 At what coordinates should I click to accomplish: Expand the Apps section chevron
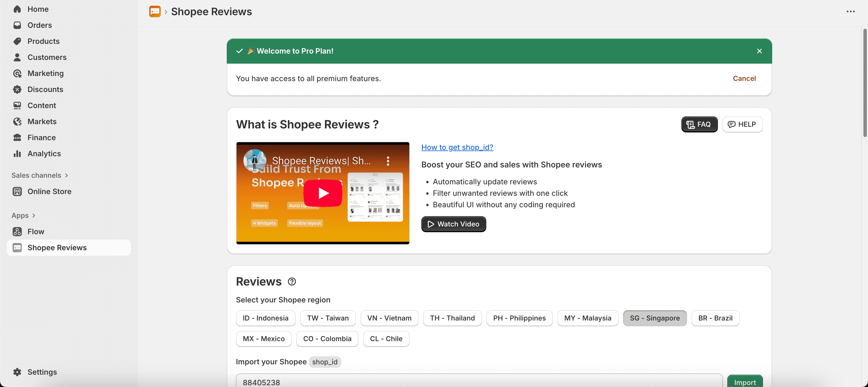33,215
